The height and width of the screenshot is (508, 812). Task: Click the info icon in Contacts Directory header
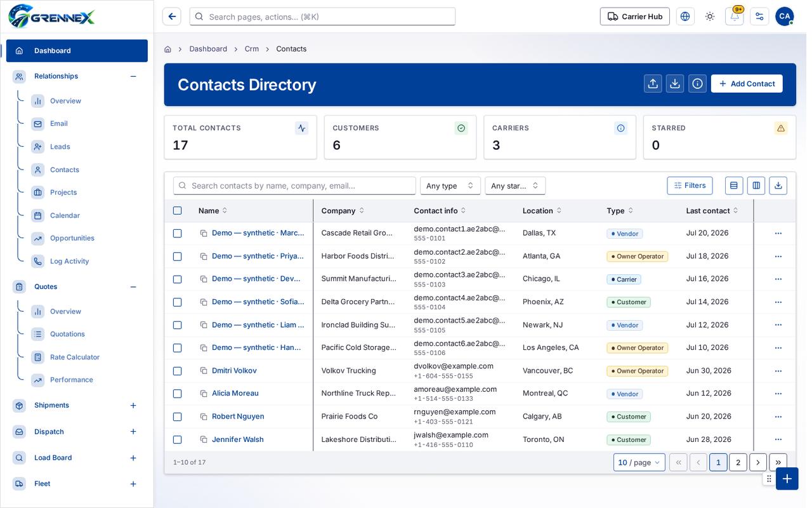(697, 83)
